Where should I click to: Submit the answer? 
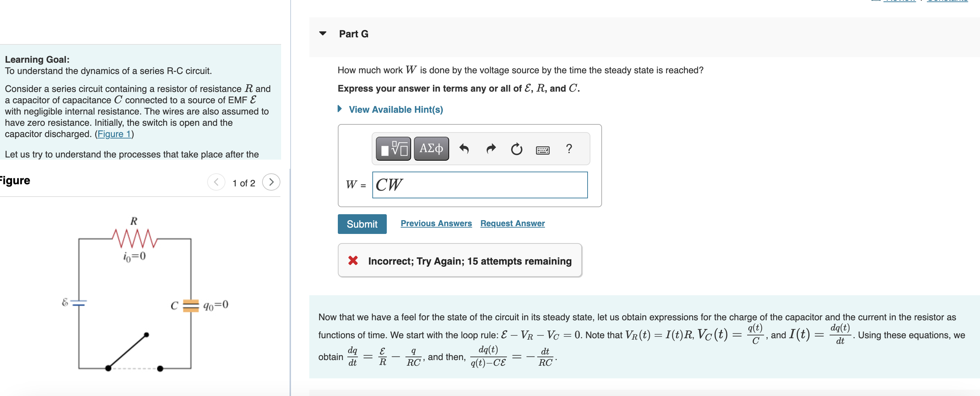click(362, 224)
